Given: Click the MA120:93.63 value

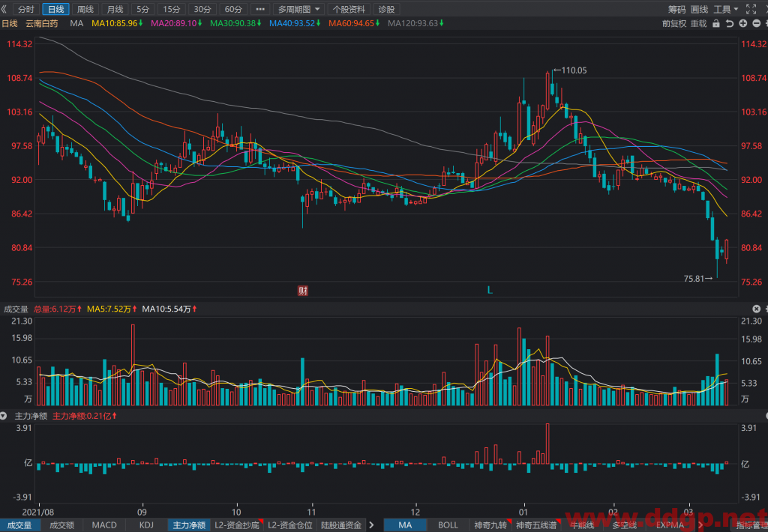Looking at the screenshot, I should [415, 23].
